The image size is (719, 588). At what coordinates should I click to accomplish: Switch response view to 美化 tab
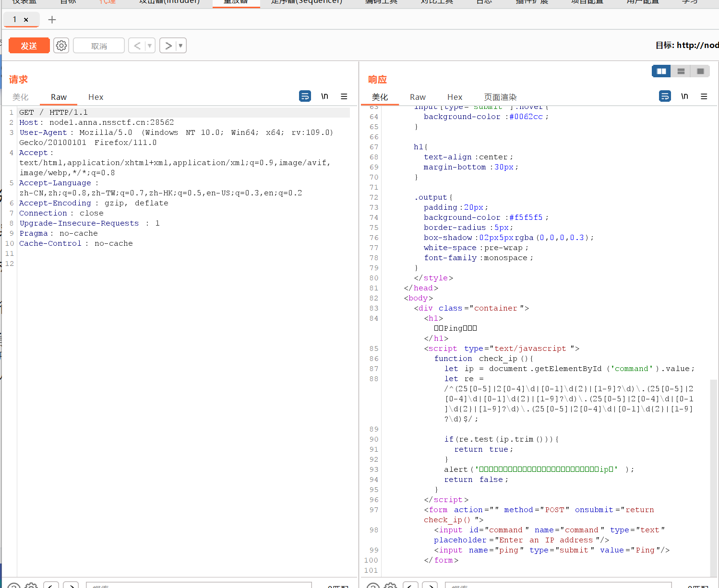(x=380, y=97)
